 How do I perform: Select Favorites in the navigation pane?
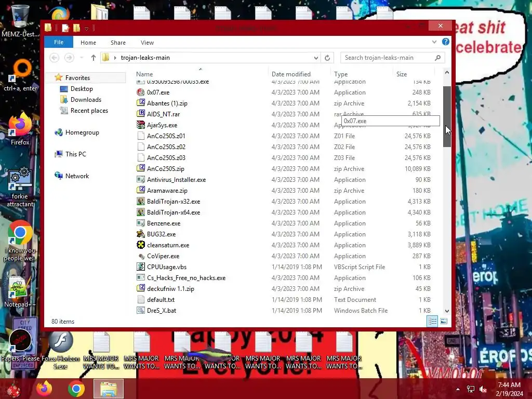coord(77,78)
